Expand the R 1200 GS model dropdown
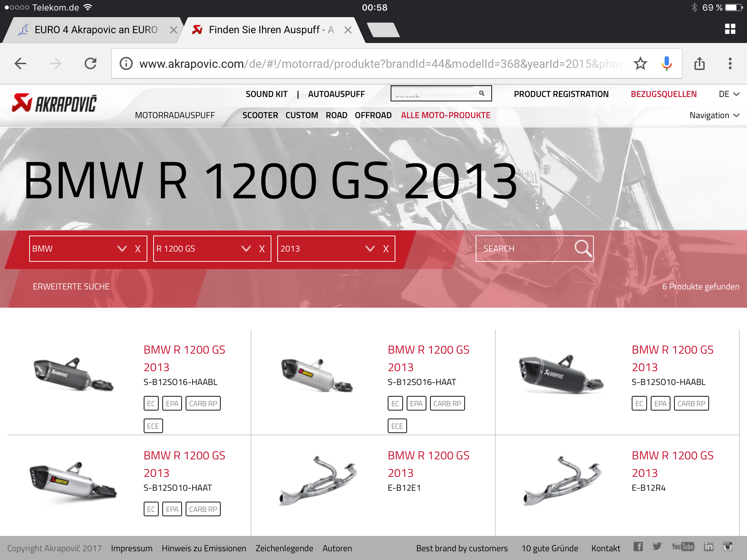Screen dimensions: 747x560 (x=246, y=249)
